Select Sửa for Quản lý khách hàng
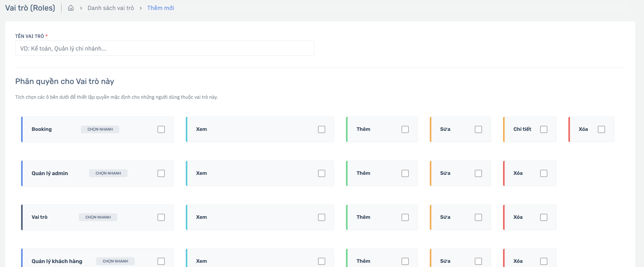This screenshot has width=644, height=267. pos(478,261)
